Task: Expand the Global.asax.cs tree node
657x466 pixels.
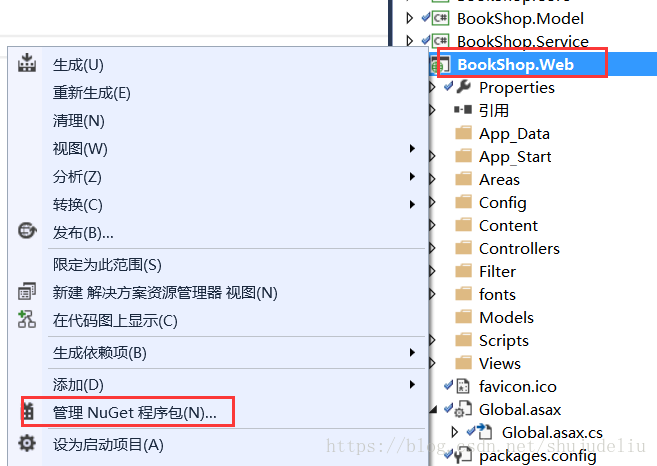Action: [454, 432]
